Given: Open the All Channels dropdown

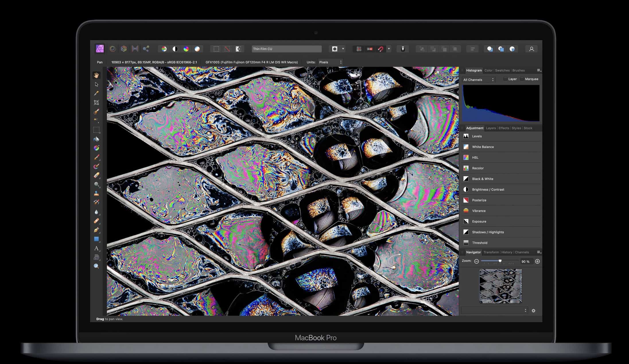Looking at the screenshot, I should coord(479,80).
